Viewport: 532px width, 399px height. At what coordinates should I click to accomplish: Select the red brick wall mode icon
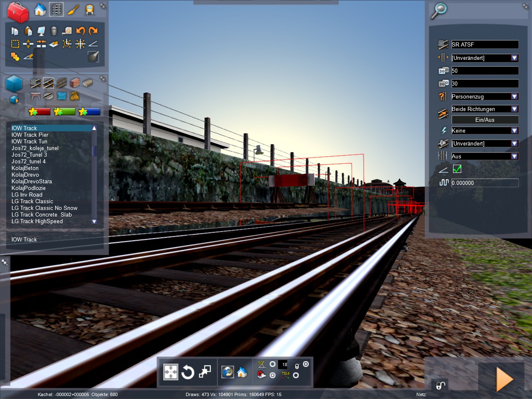point(75,83)
